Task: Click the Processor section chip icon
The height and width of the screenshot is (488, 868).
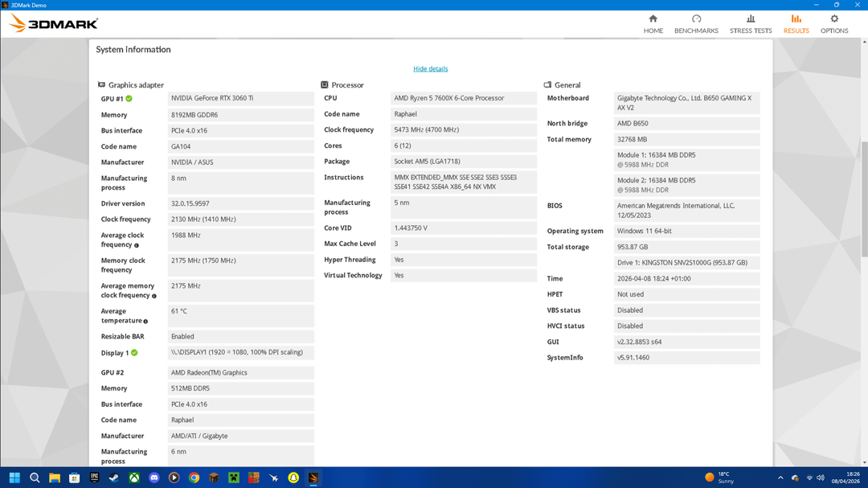Action: (325, 85)
